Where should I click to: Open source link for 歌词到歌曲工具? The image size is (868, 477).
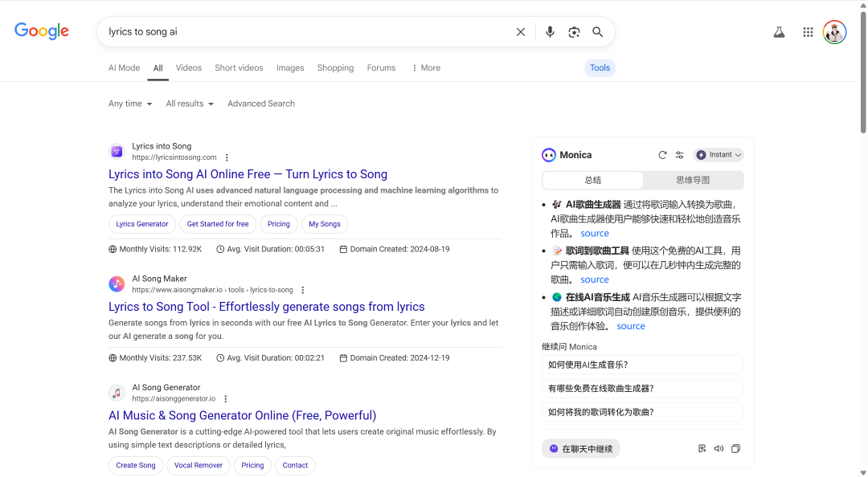pyautogui.click(x=595, y=280)
